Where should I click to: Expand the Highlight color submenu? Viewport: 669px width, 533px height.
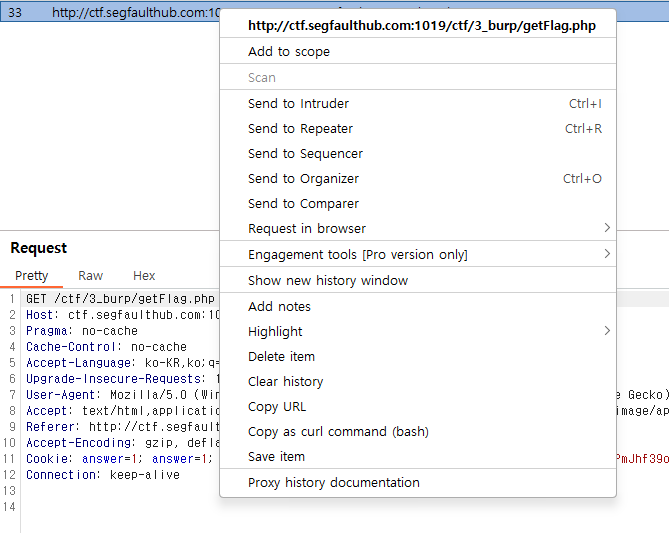pos(275,332)
